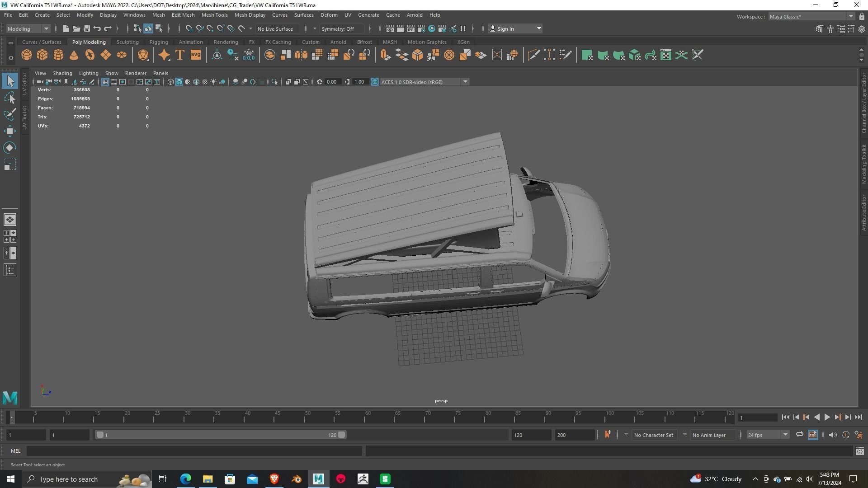Create polygon Type text with T icon

[180, 55]
